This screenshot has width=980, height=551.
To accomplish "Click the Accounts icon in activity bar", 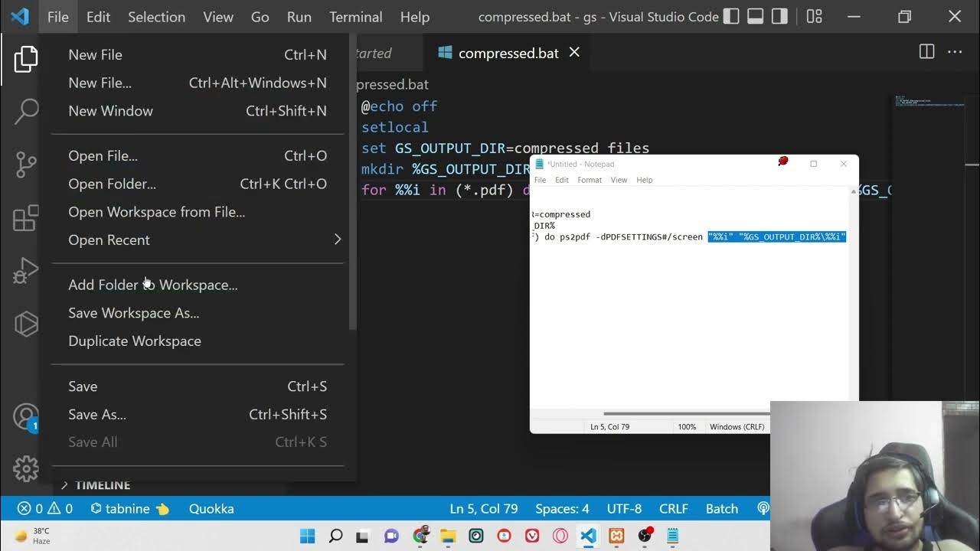I will (x=26, y=416).
